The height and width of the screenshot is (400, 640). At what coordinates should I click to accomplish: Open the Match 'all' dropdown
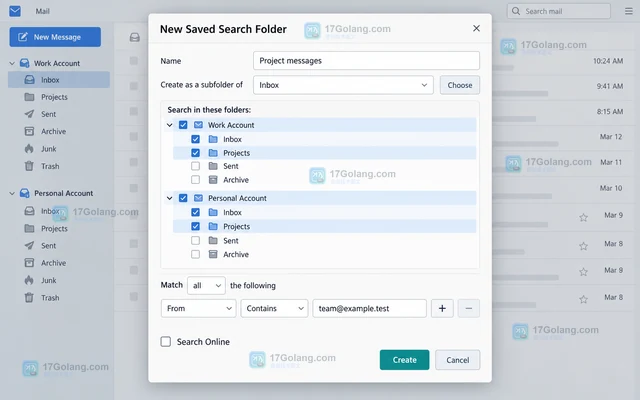pos(206,285)
